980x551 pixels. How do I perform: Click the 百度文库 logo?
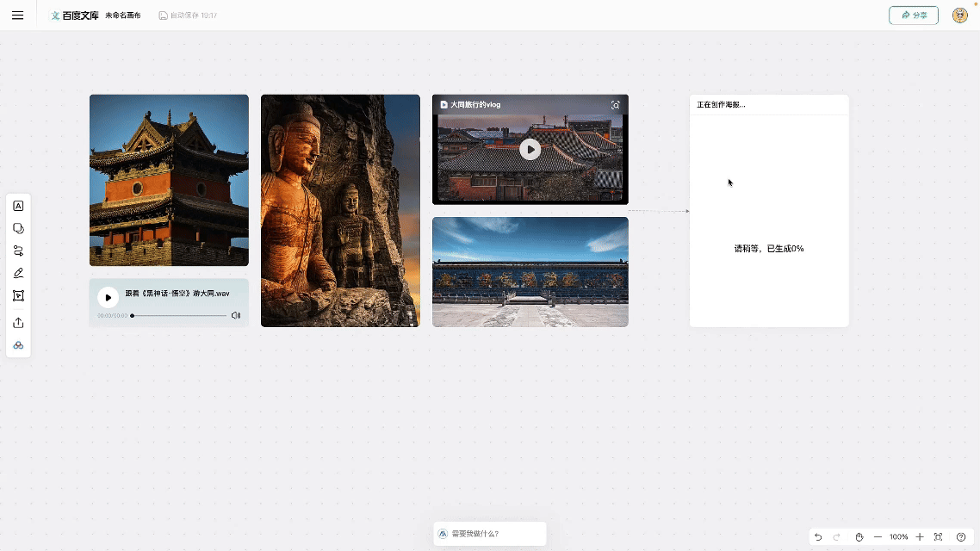(74, 15)
